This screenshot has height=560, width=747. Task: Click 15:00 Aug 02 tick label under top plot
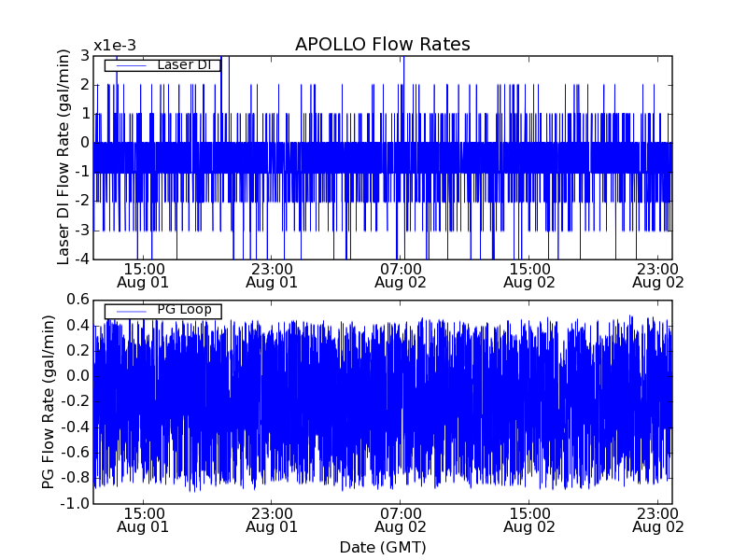[529, 274]
